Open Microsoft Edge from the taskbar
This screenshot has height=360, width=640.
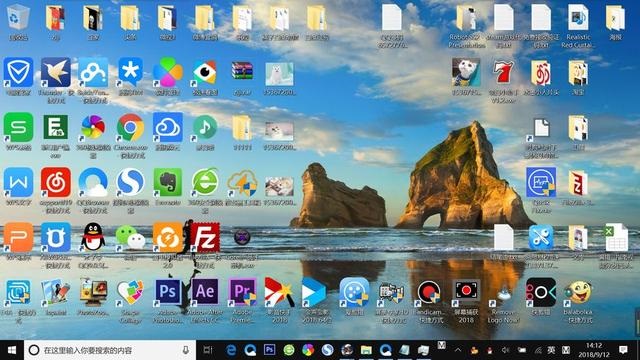[x=231, y=350]
